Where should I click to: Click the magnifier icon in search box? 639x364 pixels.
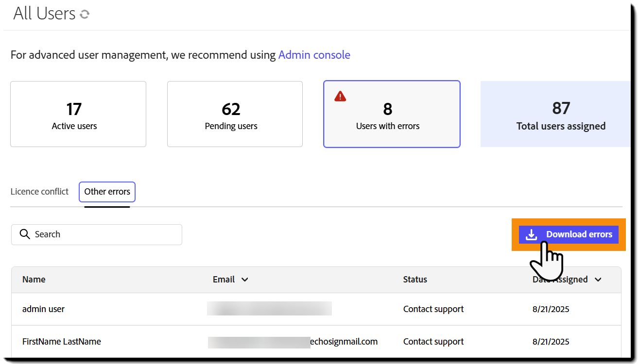tap(25, 234)
